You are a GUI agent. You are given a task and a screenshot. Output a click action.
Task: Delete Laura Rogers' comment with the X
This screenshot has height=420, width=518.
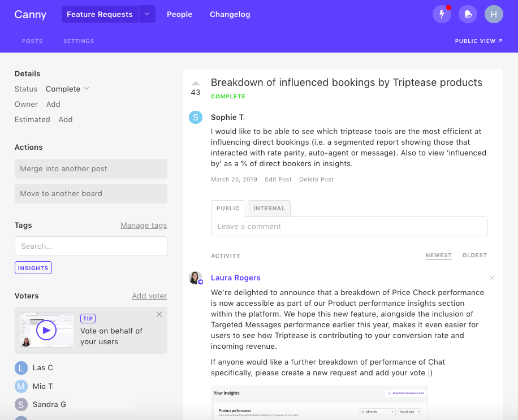click(x=492, y=278)
